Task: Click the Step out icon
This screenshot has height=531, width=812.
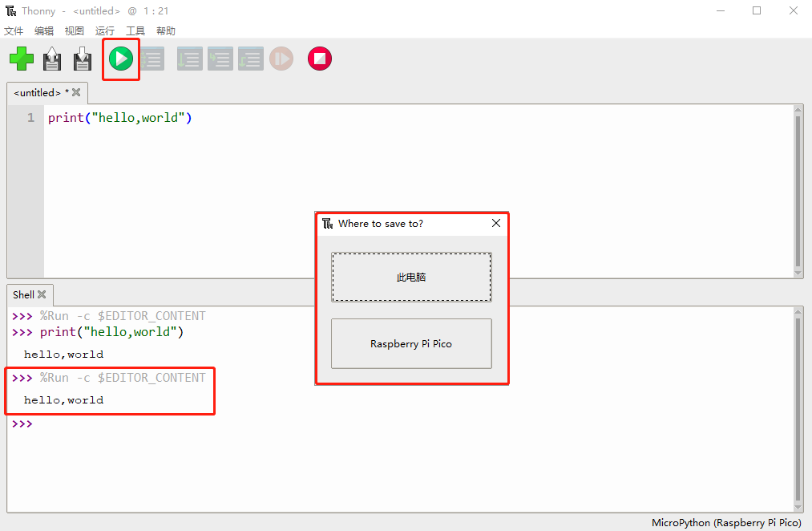Action: tap(251, 59)
